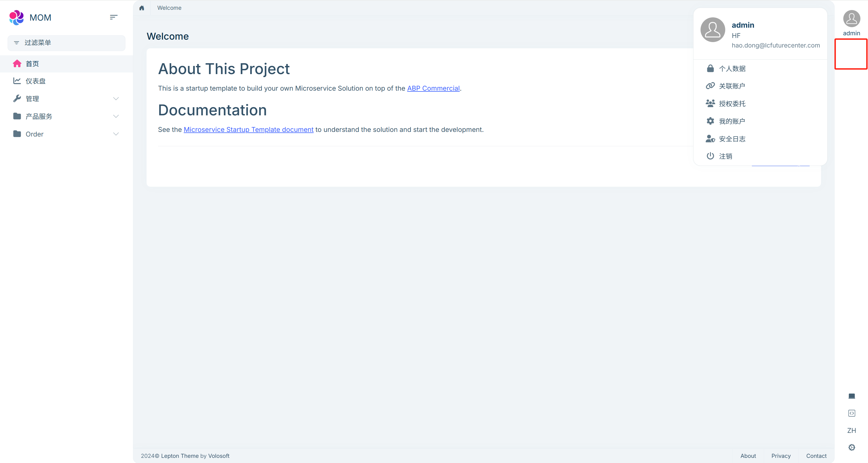The height and width of the screenshot is (463, 868).
Task: Open the ABP Commercial link
Action: click(433, 88)
